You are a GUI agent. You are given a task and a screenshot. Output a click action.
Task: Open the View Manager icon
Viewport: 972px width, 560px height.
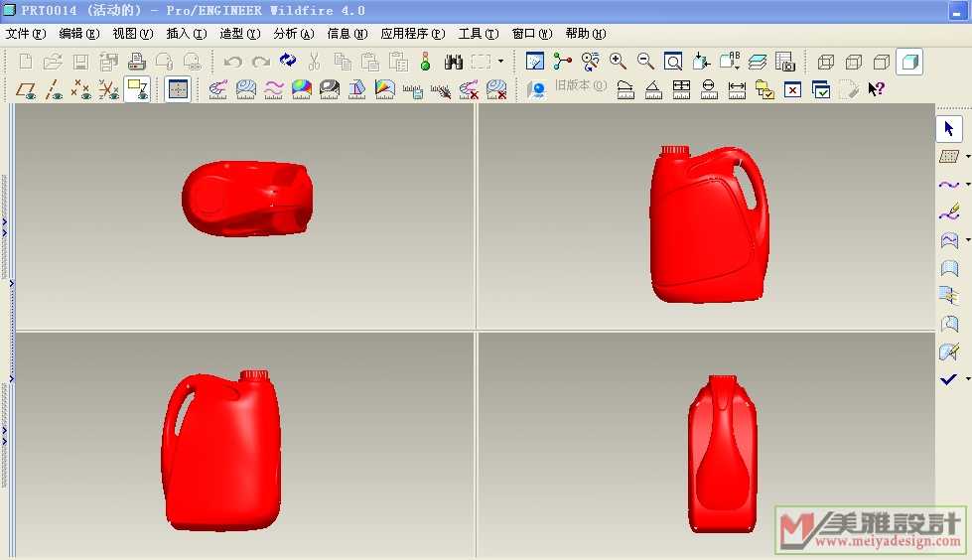(784, 61)
